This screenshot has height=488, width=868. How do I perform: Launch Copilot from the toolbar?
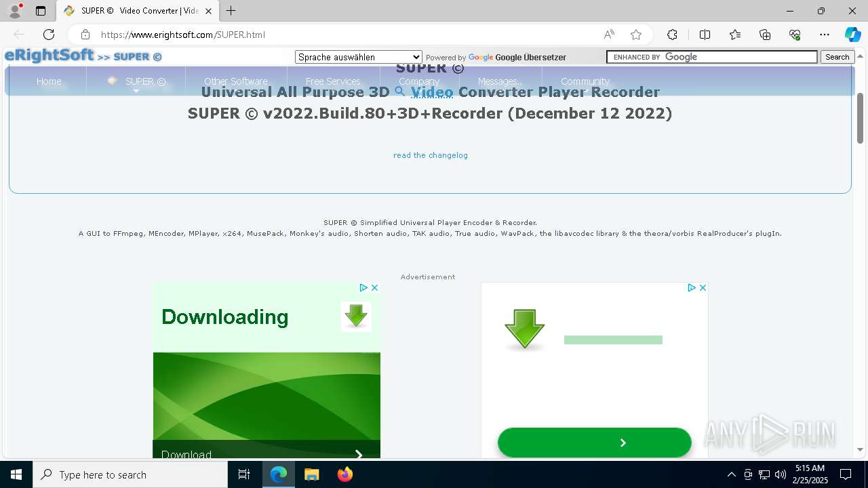[x=852, y=35]
